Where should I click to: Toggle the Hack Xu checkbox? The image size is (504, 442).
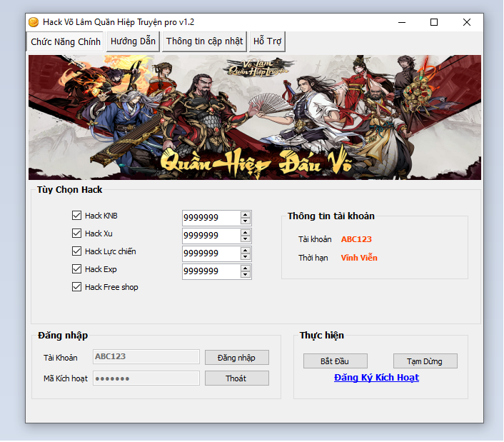77,233
